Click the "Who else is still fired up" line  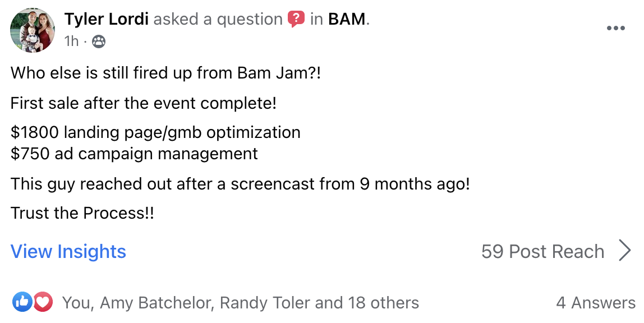pos(165,73)
